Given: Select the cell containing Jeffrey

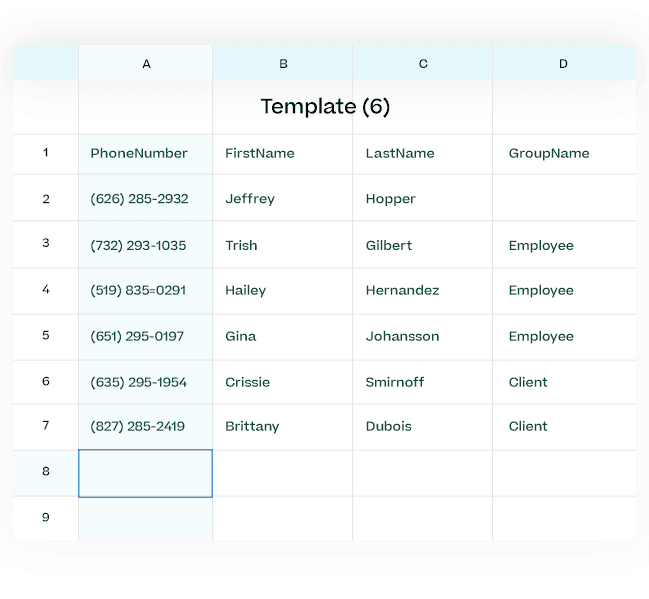Looking at the screenshot, I should point(250,199).
